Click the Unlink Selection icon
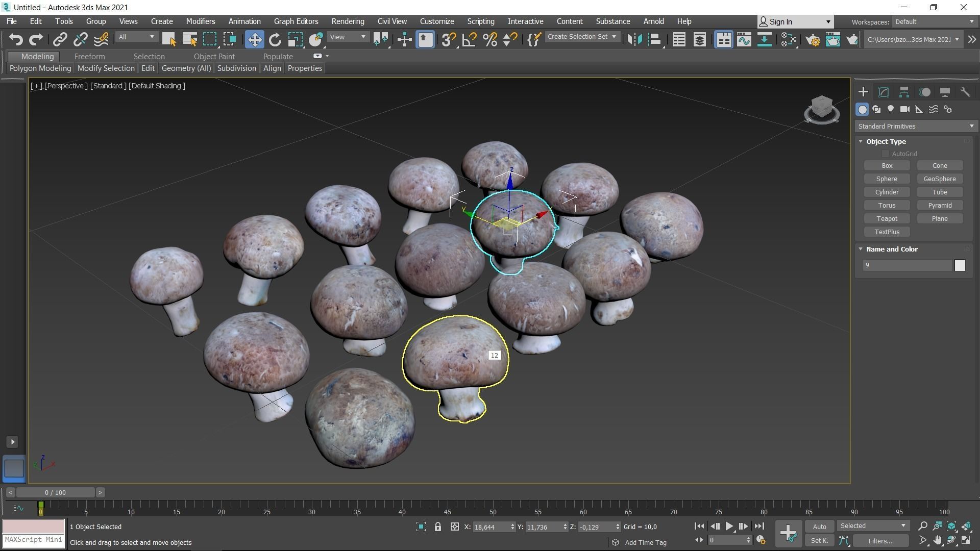 80,39
